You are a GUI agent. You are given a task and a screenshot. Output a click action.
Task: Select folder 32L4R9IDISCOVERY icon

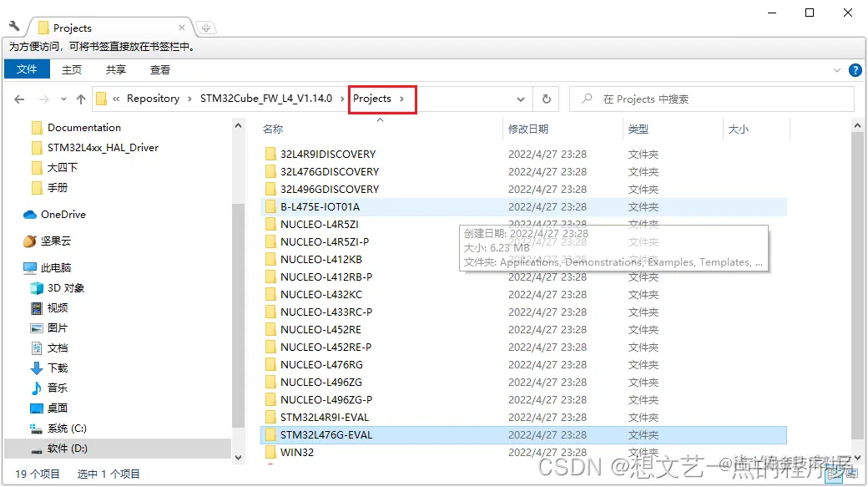270,154
